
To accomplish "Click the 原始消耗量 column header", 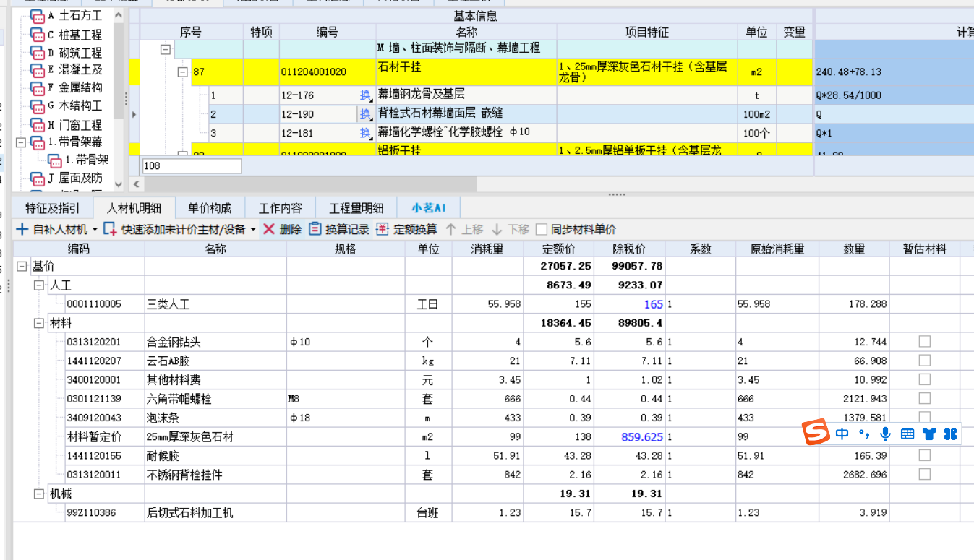I will [x=777, y=249].
